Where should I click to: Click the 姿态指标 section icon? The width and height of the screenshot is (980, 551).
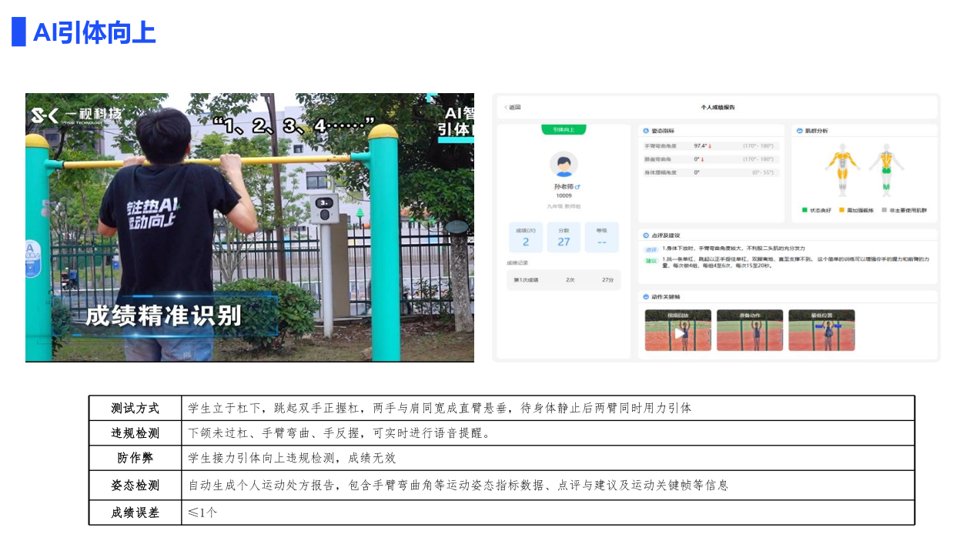[x=645, y=131]
